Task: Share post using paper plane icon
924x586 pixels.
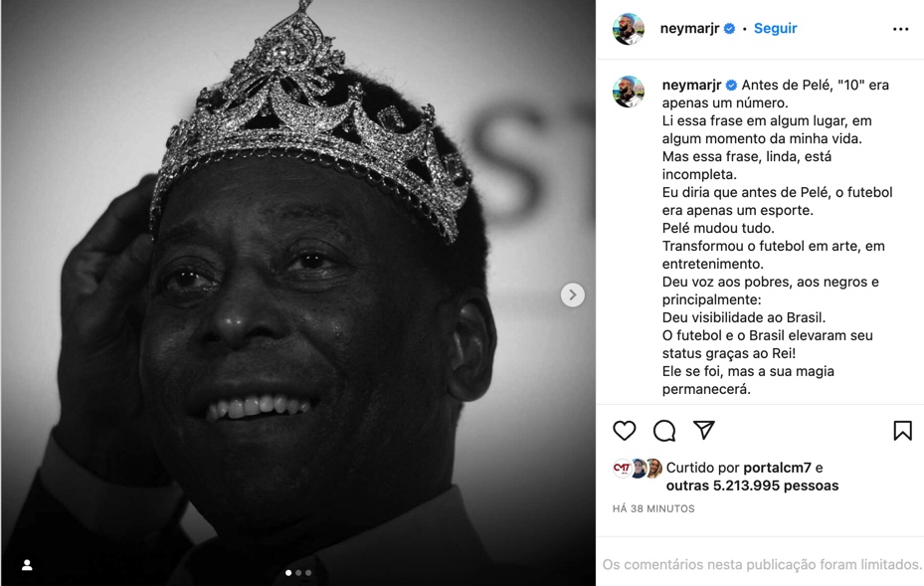Action: pyautogui.click(x=703, y=430)
